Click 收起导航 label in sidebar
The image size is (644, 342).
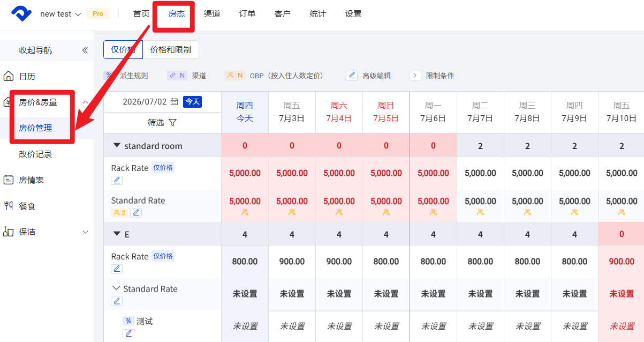[x=35, y=50]
